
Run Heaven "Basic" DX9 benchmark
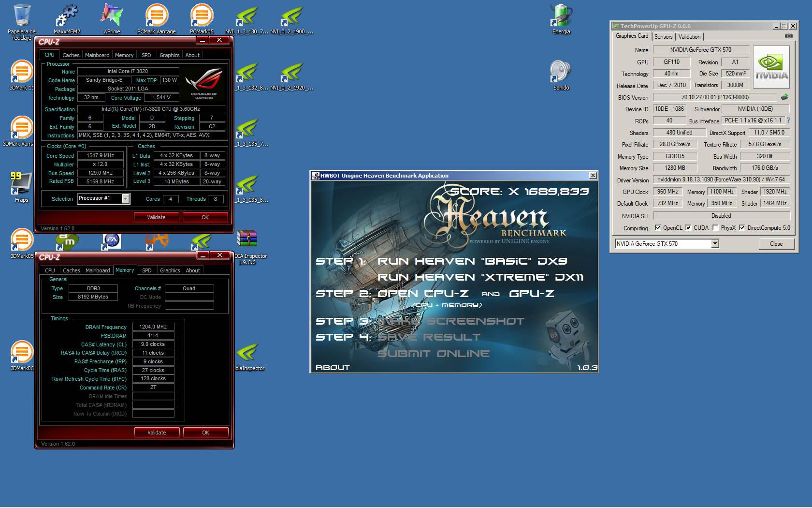coord(472,261)
